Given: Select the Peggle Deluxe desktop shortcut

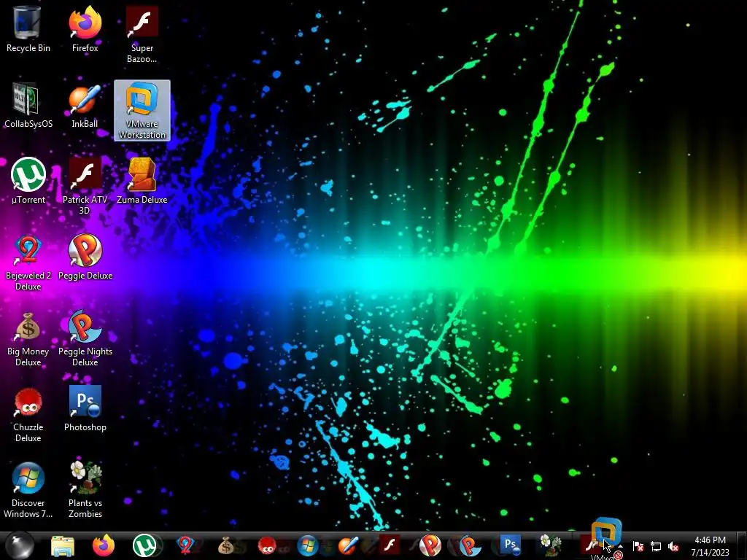Looking at the screenshot, I should tap(85, 257).
